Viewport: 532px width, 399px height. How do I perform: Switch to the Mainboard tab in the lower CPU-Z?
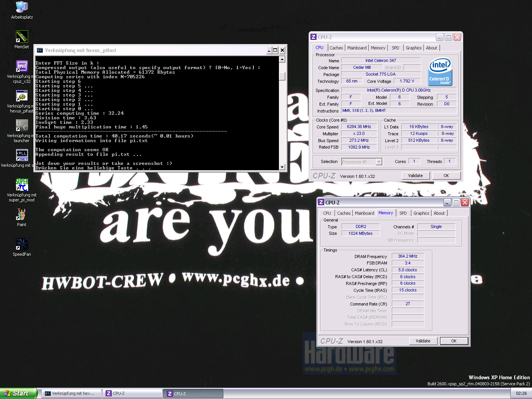[364, 213]
